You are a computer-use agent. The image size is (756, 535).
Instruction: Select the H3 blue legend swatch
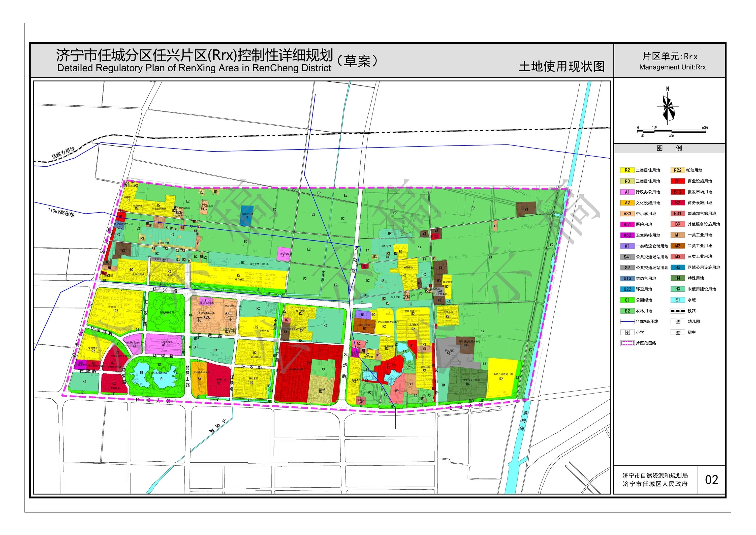pos(678,267)
